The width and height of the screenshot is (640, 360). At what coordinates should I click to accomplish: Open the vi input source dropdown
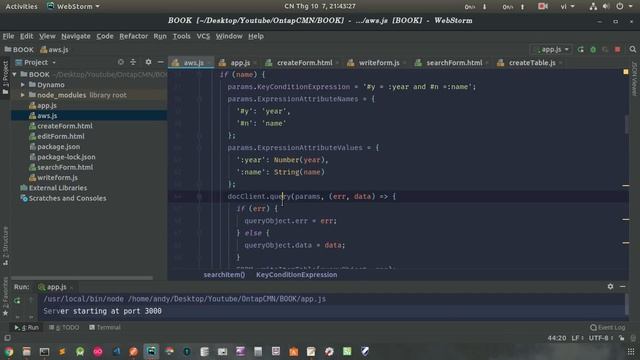point(567,7)
